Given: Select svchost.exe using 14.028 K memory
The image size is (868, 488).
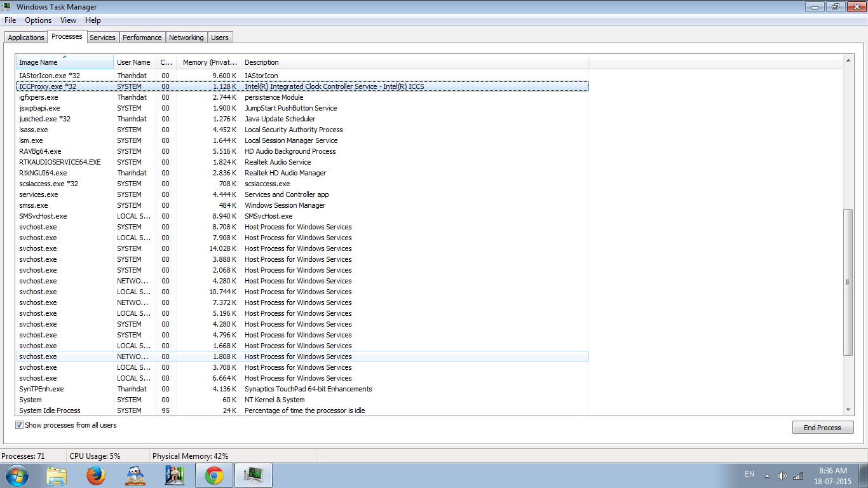Looking at the screenshot, I should 302,248.
